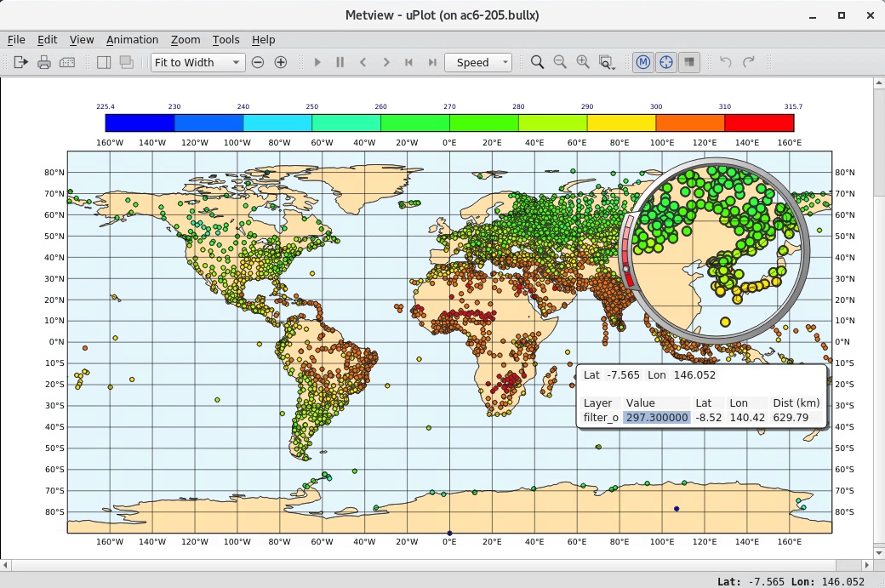Click the zoom-in magnifier with plus sign
The width and height of the screenshot is (885, 588).
[x=583, y=62]
